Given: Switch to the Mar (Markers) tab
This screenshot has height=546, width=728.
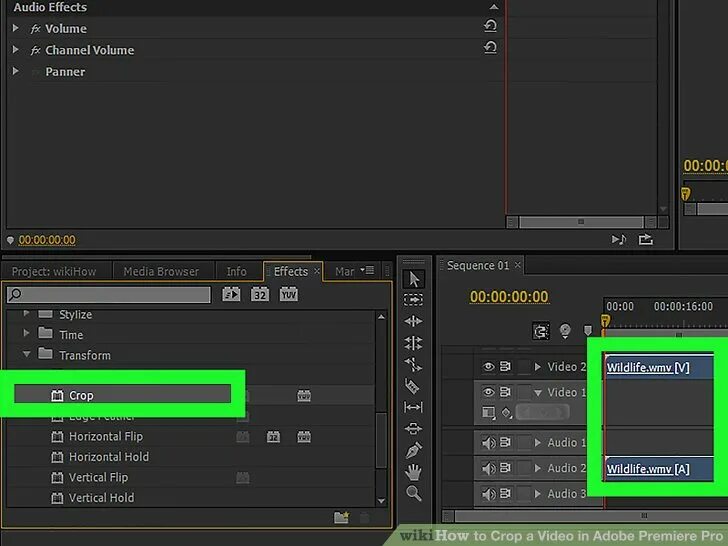Looking at the screenshot, I should click(344, 272).
